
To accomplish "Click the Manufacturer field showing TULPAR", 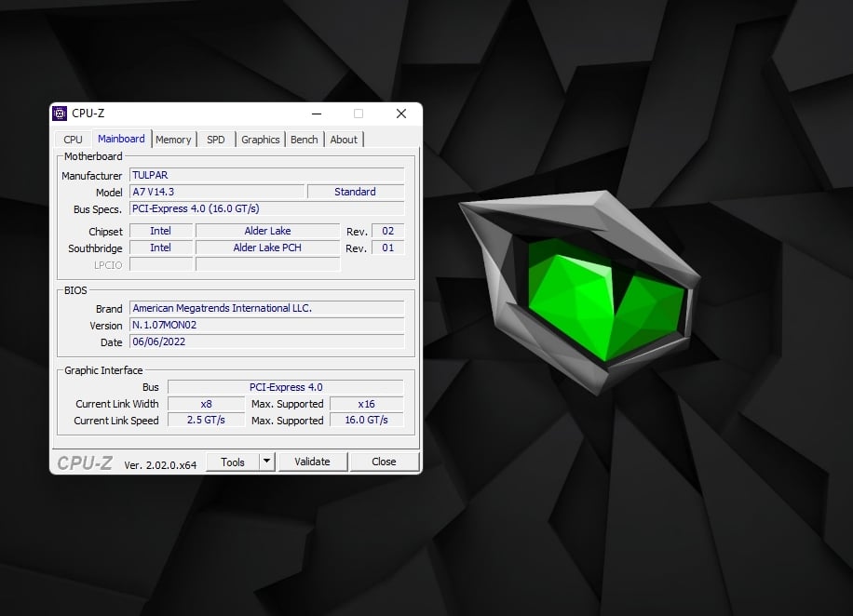I will tap(266, 175).
